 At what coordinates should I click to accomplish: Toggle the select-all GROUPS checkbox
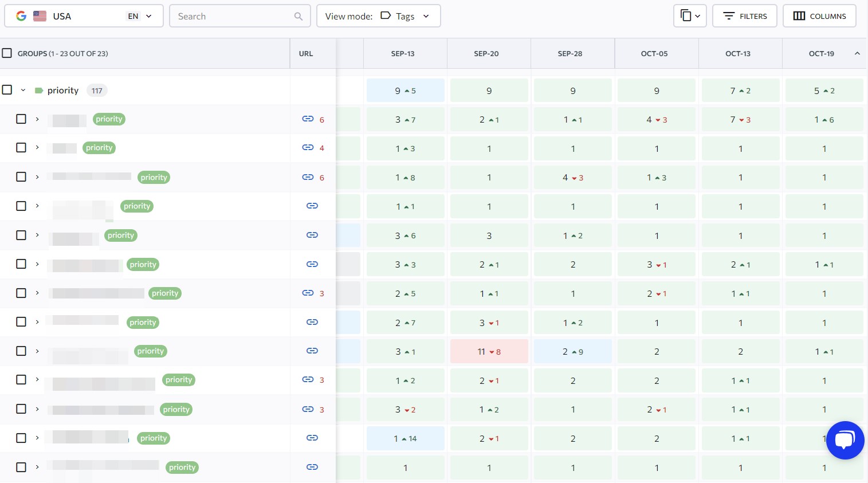point(7,53)
